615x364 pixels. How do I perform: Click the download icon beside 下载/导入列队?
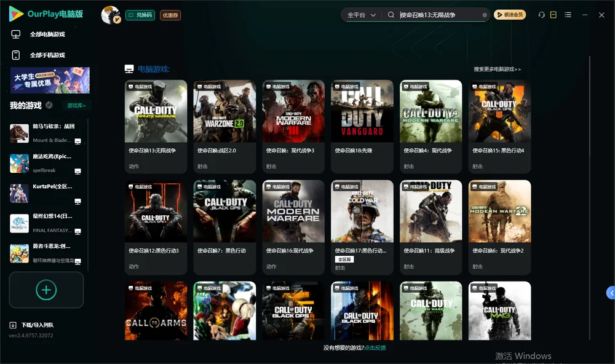pyautogui.click(x=12, y=325)
